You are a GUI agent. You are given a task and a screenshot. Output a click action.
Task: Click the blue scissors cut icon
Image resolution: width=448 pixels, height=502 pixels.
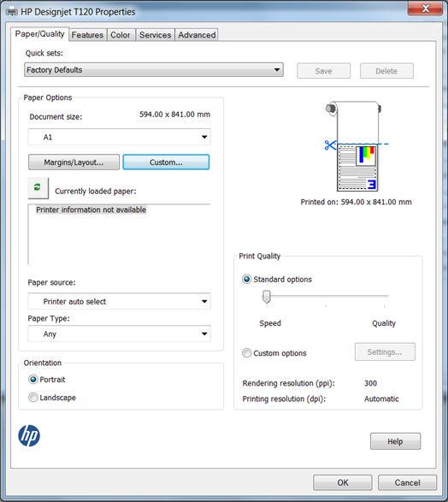tap(330, 145)
